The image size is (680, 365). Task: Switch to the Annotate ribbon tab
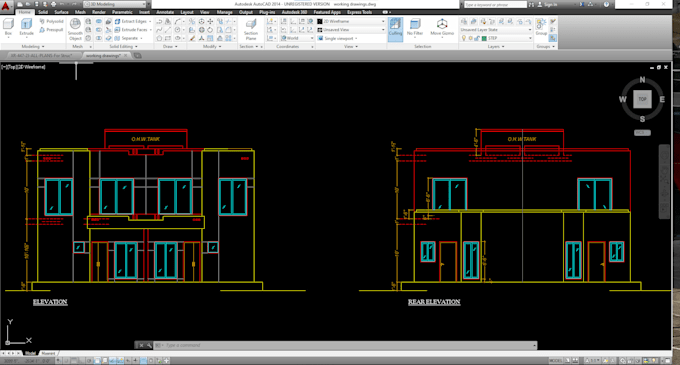(x=165, y=12)
